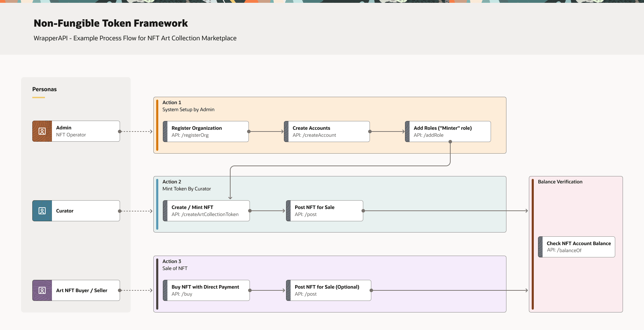The image size is (644, 330).
Task: Open the Buy NFT with Direct Payment box
Action: pyautogui.click(x=206, y=290)
